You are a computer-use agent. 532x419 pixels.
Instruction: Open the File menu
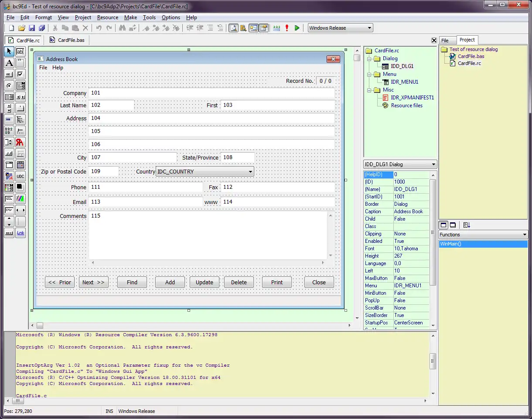click(10, 17)
